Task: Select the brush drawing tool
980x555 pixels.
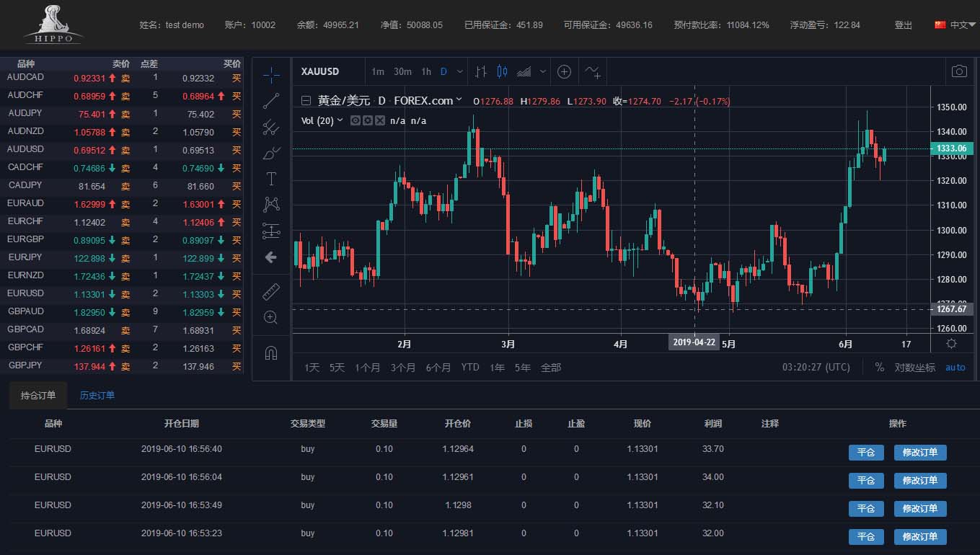Action: (271, 153)
